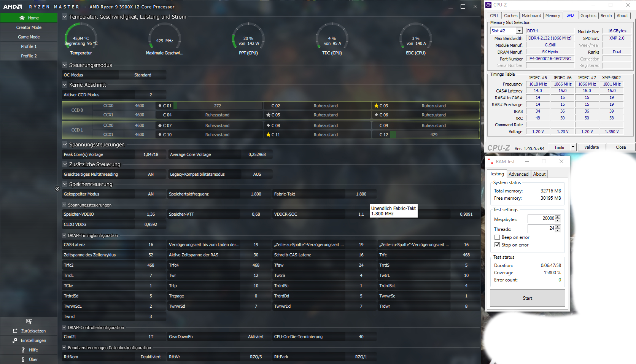This screenshot has width=636, height=364.
Task: Click the AMD logo in the title bar
Action: [13, 7]
